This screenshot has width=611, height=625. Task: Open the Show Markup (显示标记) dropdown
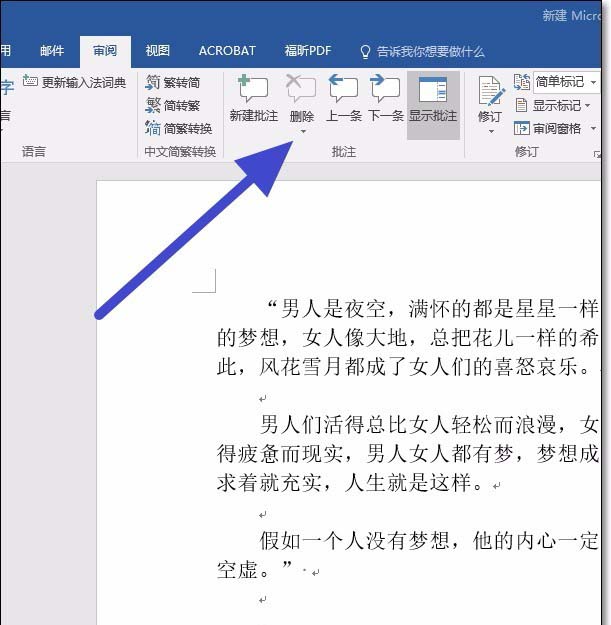561,106
